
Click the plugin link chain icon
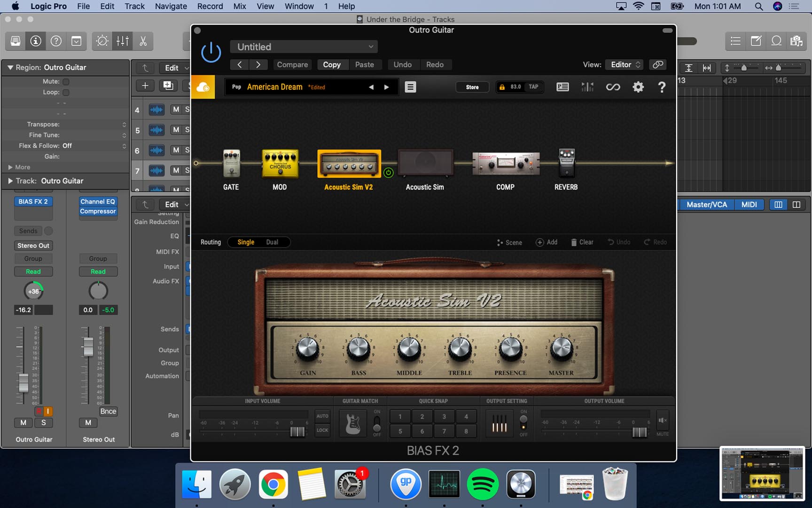(x=658, y=64)
